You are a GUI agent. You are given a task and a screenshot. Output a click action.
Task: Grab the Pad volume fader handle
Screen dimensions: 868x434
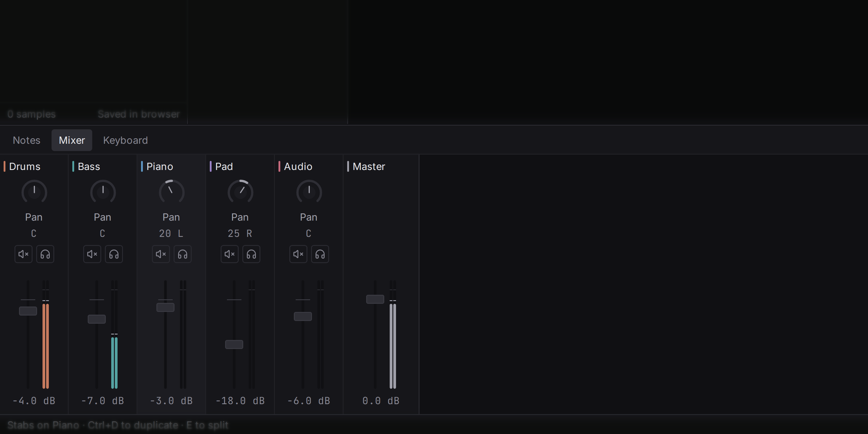[x=234, y=344]
